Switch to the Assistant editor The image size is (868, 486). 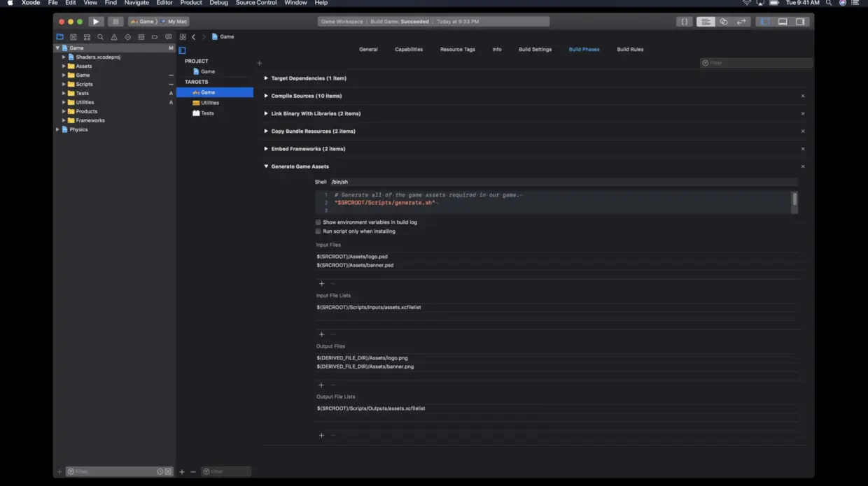tap(724, 22)
